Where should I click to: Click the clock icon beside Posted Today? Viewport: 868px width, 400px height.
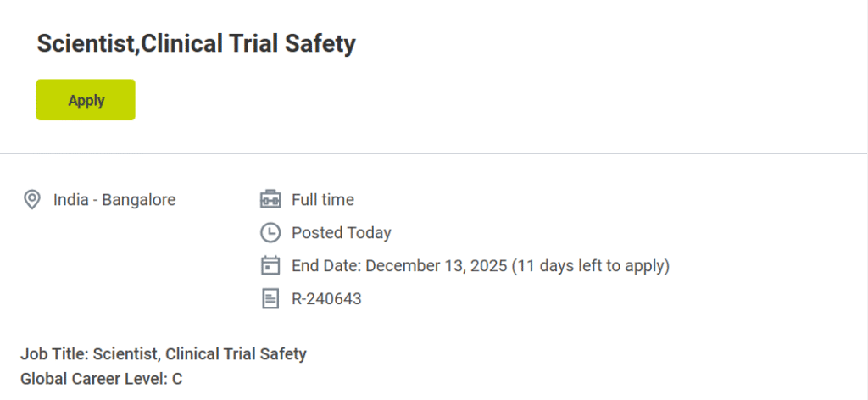pyautogui.click(x=270, y=232)
